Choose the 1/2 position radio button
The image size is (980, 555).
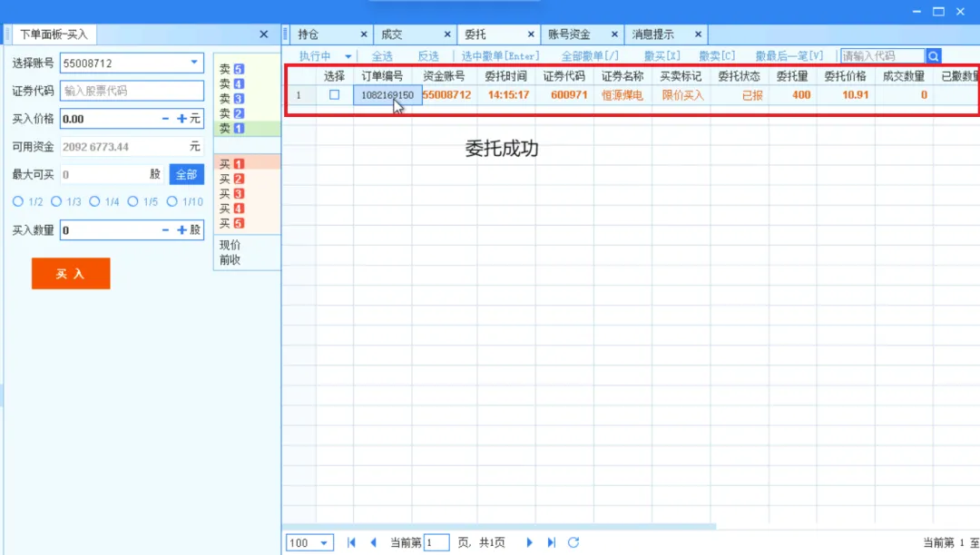(x=18, y=201)
